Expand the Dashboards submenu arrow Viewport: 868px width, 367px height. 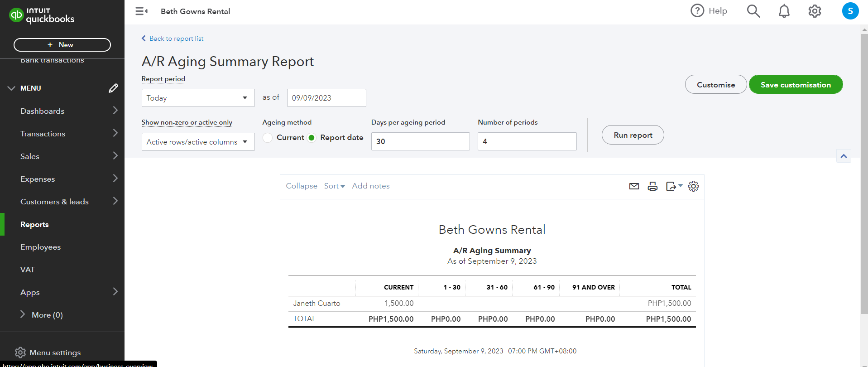coord(115,111)
